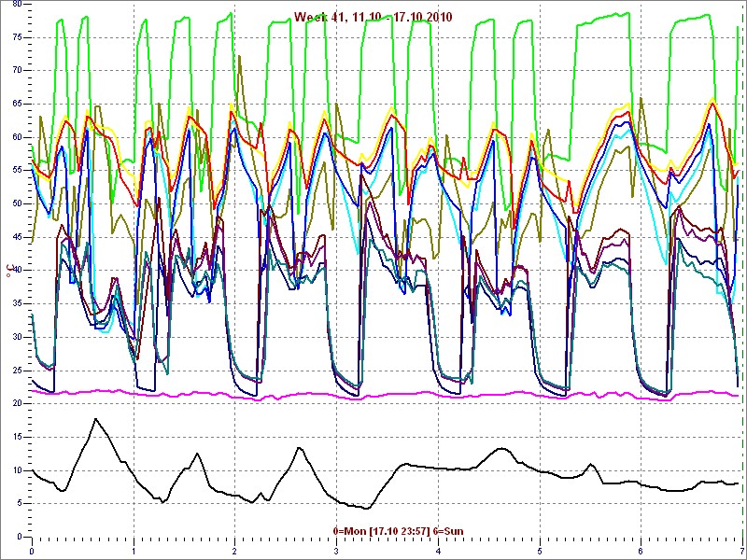Click the black curve's highest peak near 18
This screenshot has height=560, width=747.
[x=96, y=419]
